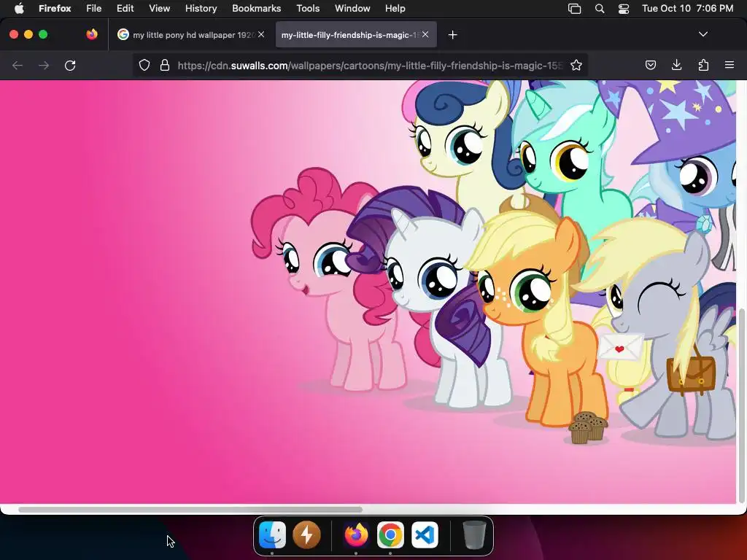
Task: Close the my-little-filly-friendship-is-magic tab
Action: (425, 34)
